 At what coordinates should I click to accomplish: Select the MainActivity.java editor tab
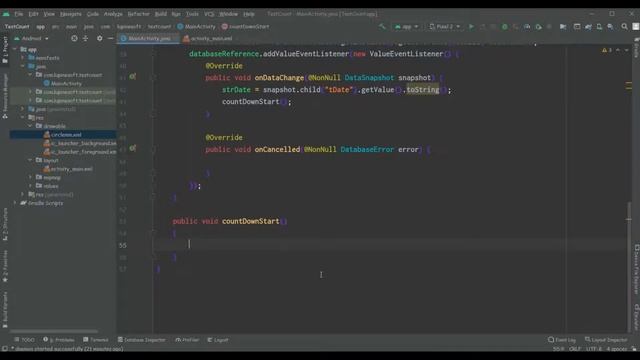pos(149,38)
